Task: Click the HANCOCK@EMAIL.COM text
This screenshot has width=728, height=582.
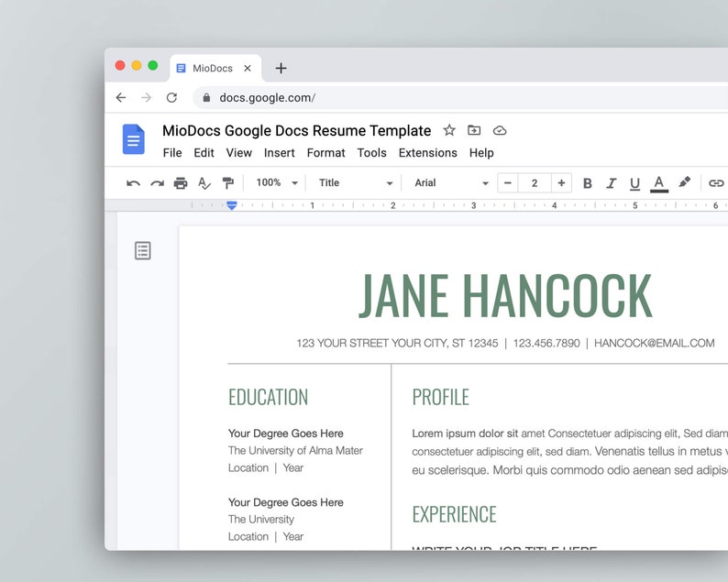Action: click(654, 343)
